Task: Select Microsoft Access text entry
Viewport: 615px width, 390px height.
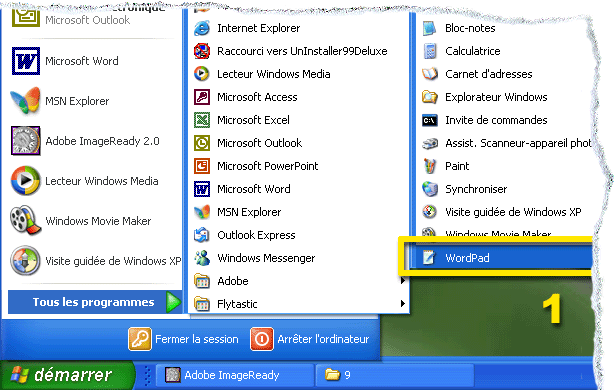Action: click(257, 97)
